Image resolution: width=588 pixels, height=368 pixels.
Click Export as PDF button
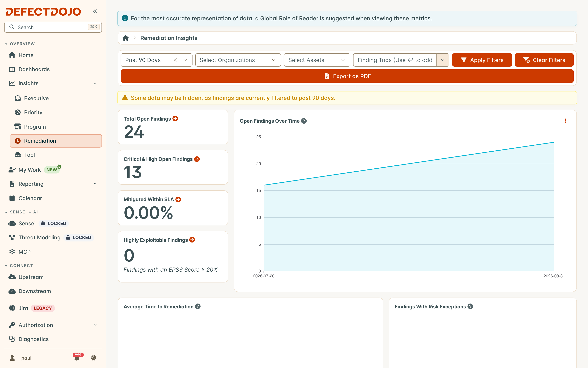347,76
